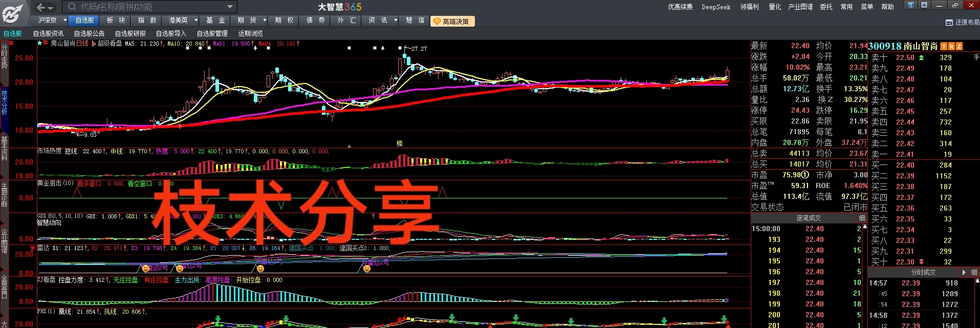
Task: Expand the 港美英 dropdown arrow
Action: click(x=197, y=20)
